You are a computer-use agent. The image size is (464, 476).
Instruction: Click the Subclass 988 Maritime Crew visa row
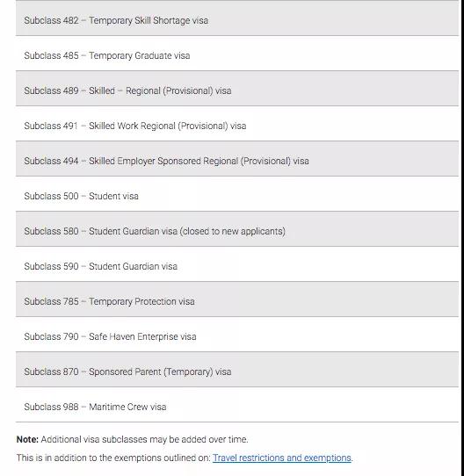tap(237, 405)
